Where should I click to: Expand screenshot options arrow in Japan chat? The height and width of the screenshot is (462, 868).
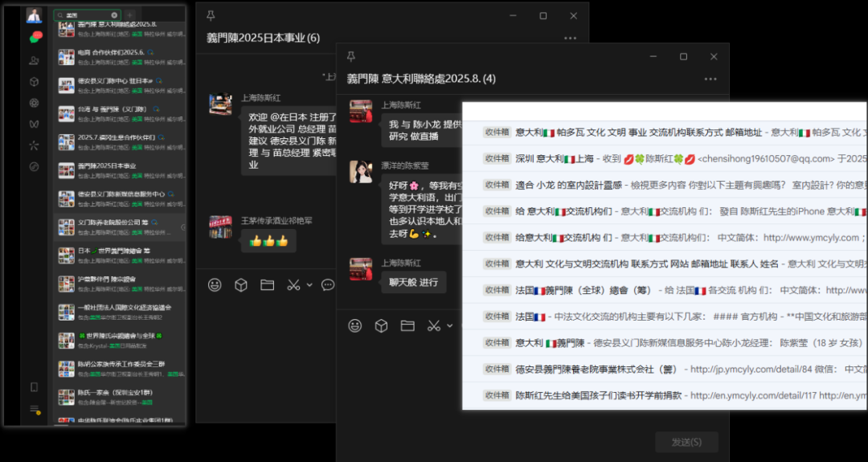point(309,285)
